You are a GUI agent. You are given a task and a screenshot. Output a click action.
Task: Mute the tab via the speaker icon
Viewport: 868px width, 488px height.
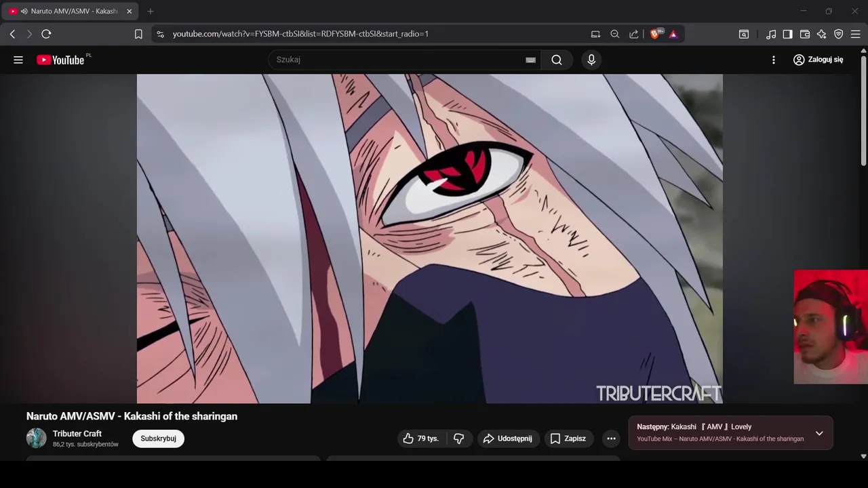coord(24,12)
